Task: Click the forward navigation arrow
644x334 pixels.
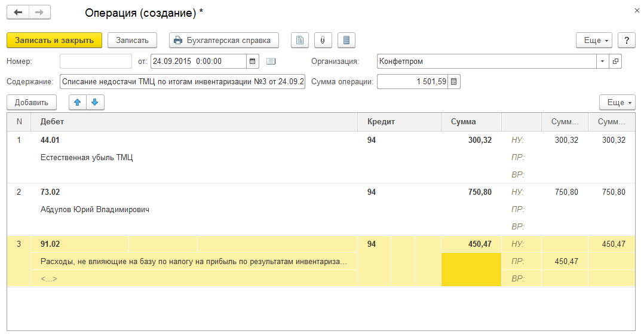Action: pos(39,13)
